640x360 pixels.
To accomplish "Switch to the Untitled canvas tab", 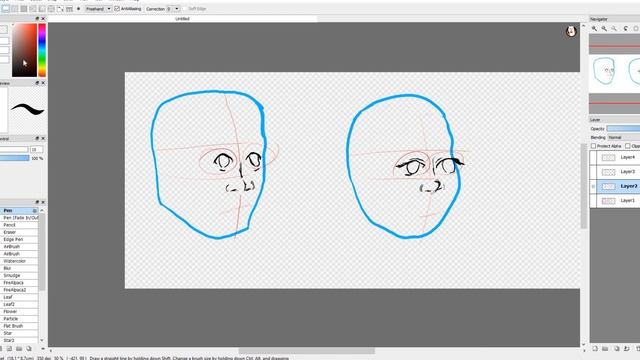I will point(182,19).
